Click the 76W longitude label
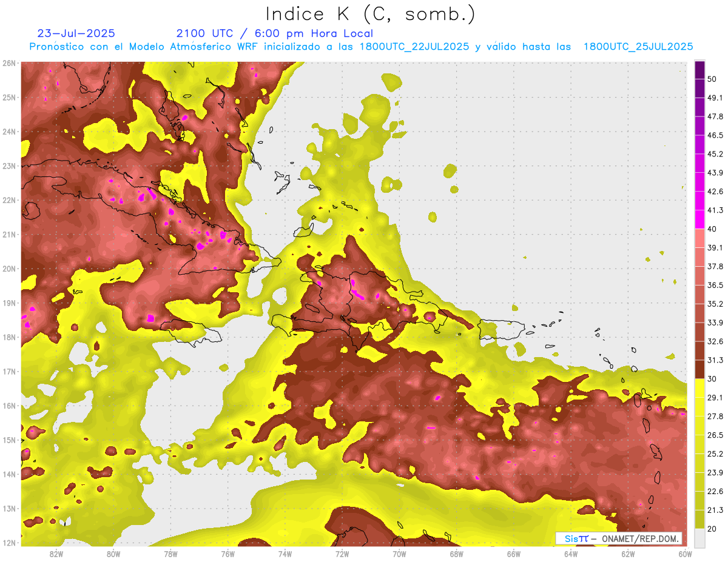Viewport: 728px width, 562px height. point(227,554)
